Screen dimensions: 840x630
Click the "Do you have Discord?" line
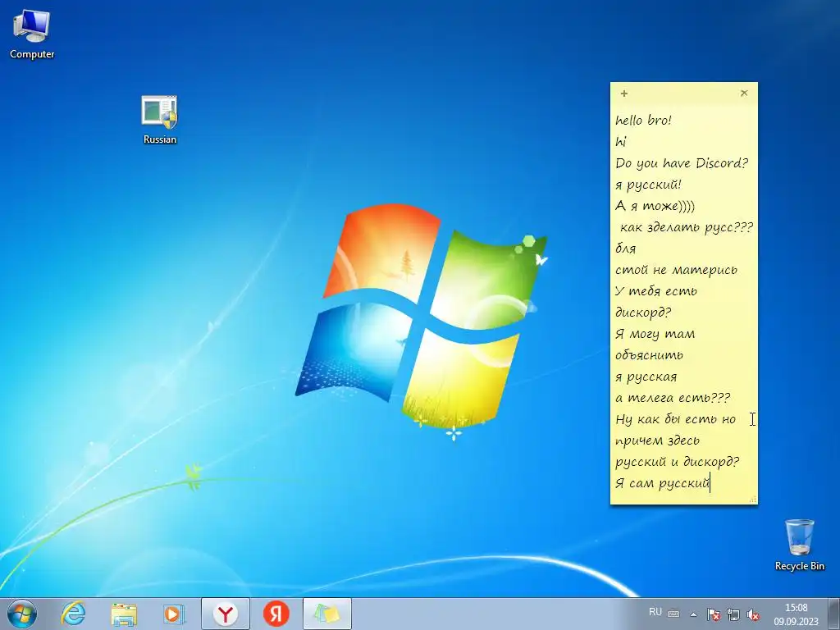coord(682,163)
